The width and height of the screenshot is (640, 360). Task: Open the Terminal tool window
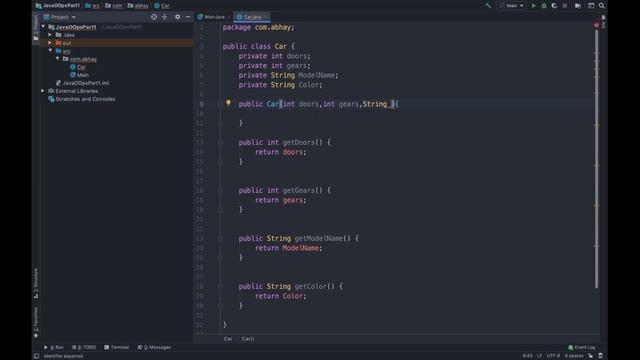[116, 347]
